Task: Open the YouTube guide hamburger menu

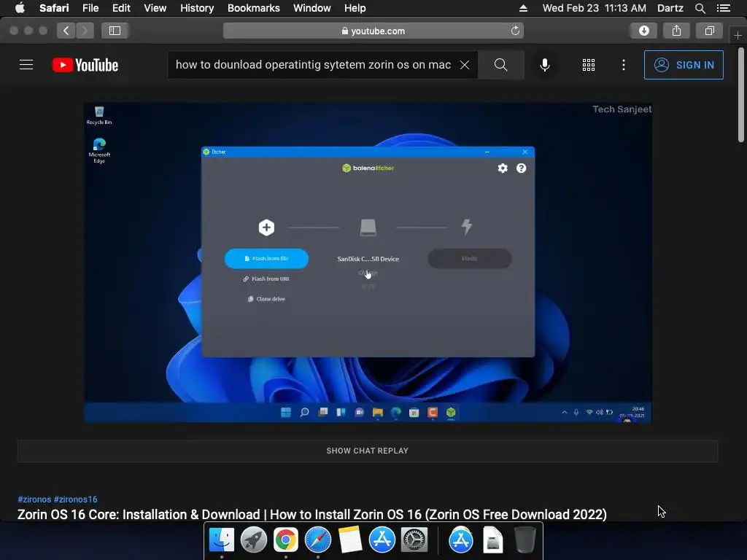Action: tap(26, 65)
